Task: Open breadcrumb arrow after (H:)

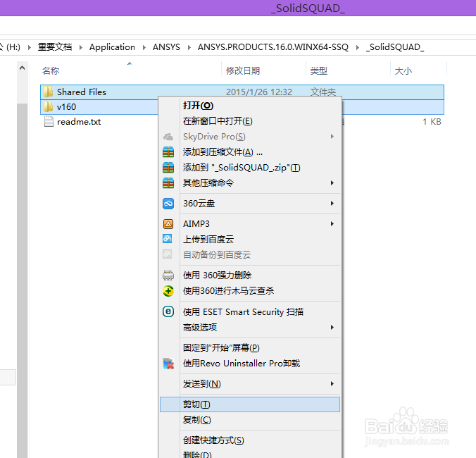Action: [x=29, y=47]
